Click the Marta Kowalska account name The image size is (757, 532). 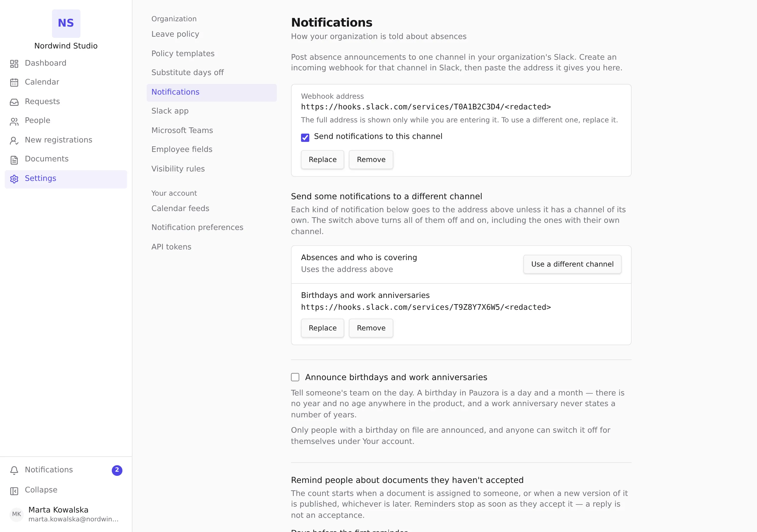(58, 510)
